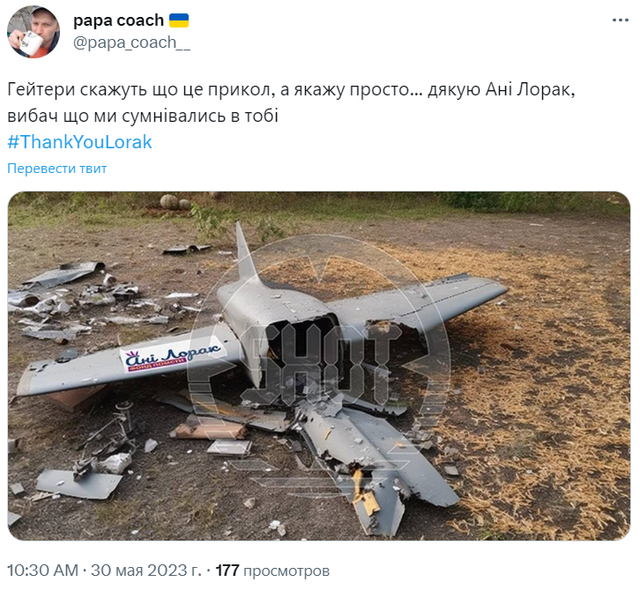
Task: Click the drone's vertical tail fin in the photo
Action: (246, 255)
